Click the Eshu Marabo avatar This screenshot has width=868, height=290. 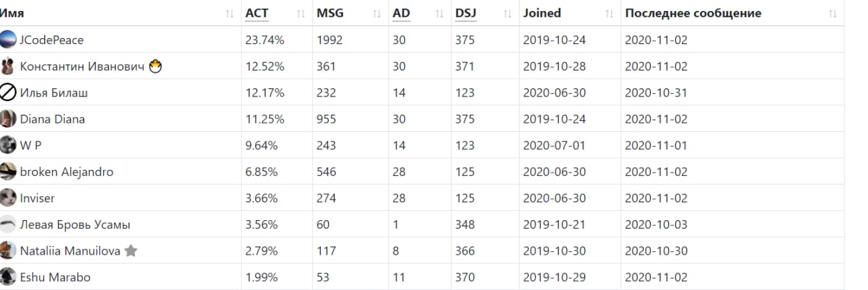[x=8, y=276]
